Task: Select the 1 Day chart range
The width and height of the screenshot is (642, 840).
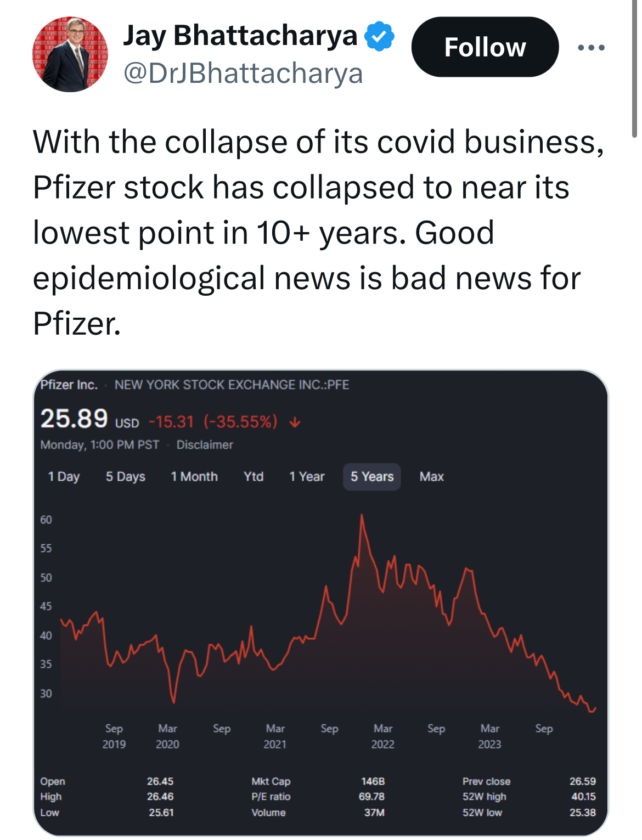Action: 64,477
